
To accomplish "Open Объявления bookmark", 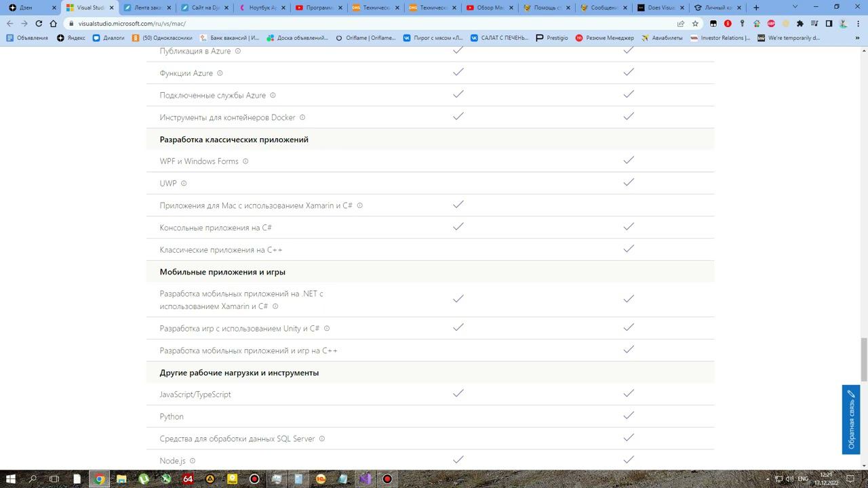I will tap(27, 38).
